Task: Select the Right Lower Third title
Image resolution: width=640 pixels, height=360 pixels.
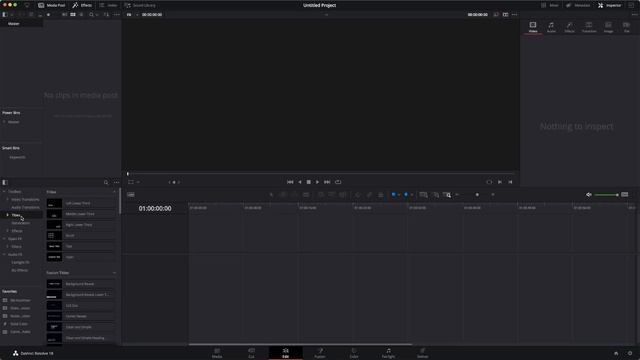Action: tap(81, 225)
